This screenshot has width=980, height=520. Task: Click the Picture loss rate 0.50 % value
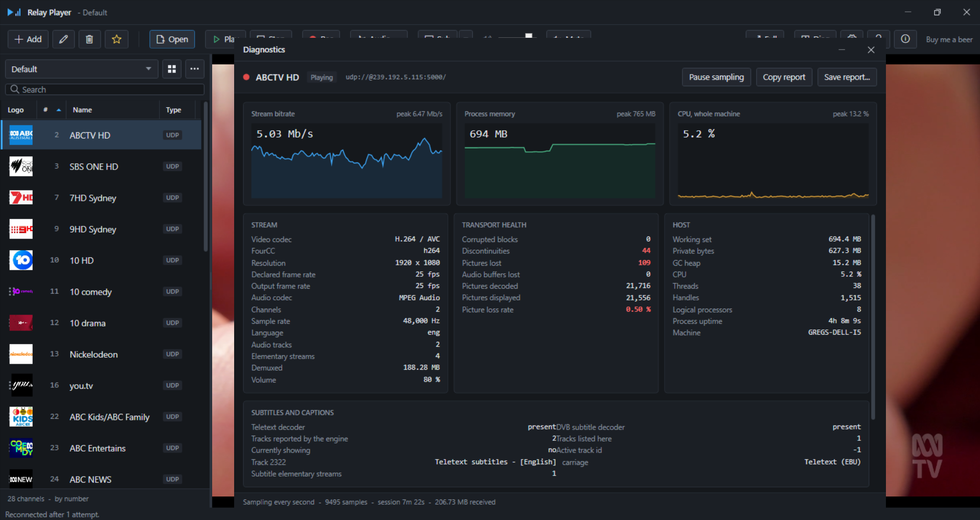[638, 310]
